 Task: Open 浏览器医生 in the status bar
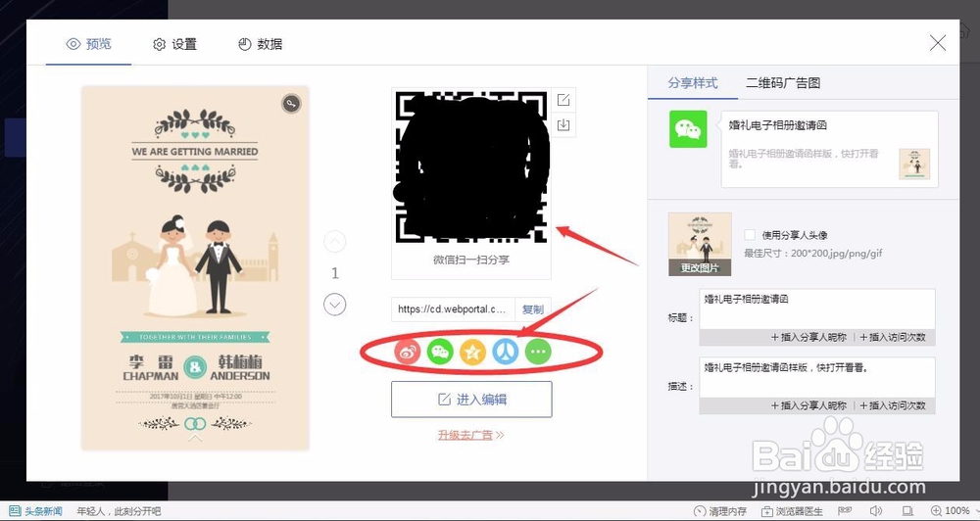792,511
